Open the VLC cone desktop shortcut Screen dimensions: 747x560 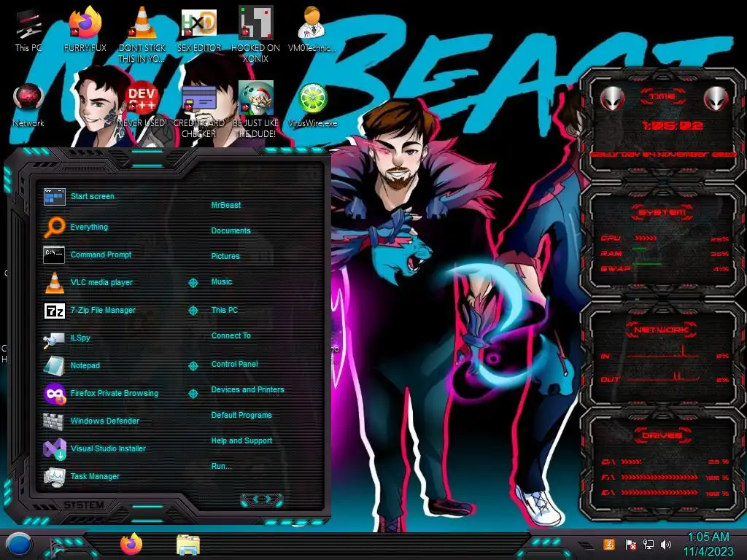[142, 34]
